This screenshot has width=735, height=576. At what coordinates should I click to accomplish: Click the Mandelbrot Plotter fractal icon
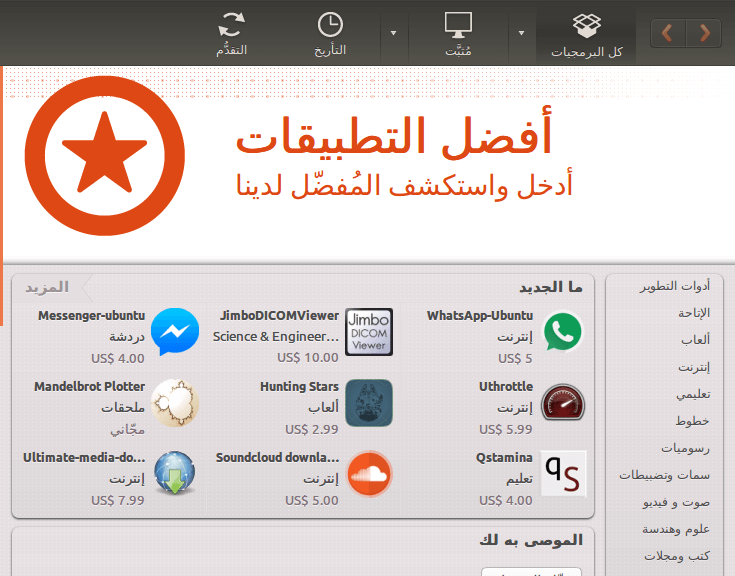(x=175, y=403)
